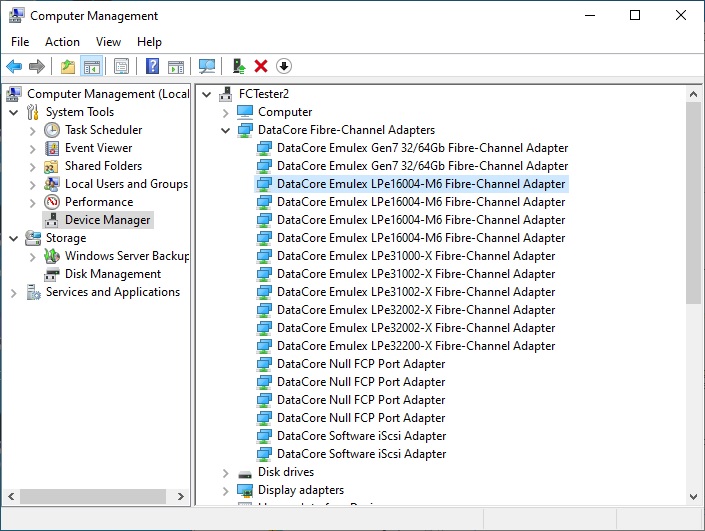The image size is (705, 531).
Task: Click the blue Help question mark icon
Action: (x=153, y=66)
